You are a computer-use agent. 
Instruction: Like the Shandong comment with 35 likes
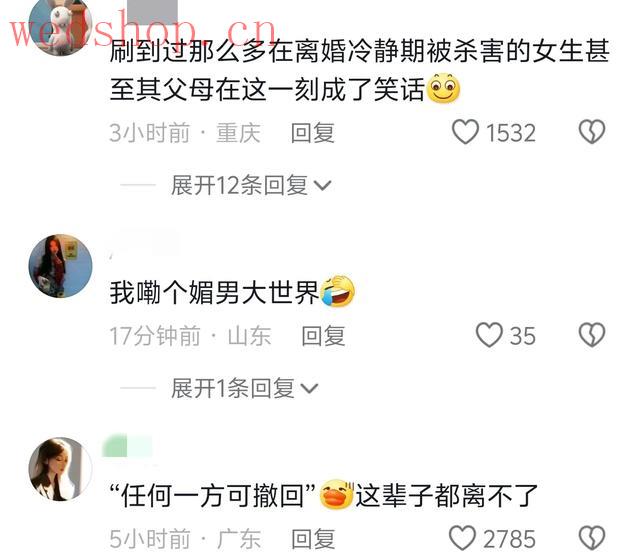[x=489, y=335]
